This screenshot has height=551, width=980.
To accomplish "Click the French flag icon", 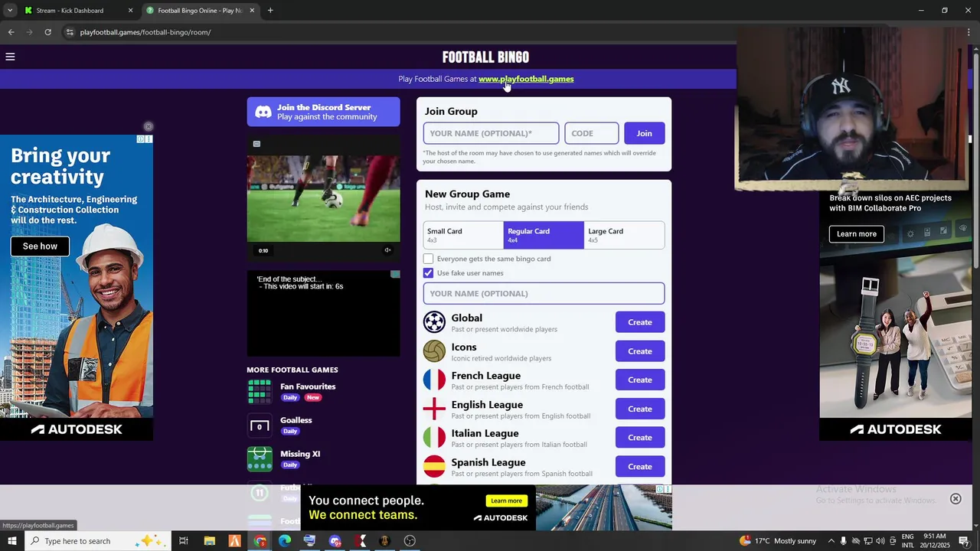I will point(434,380).
